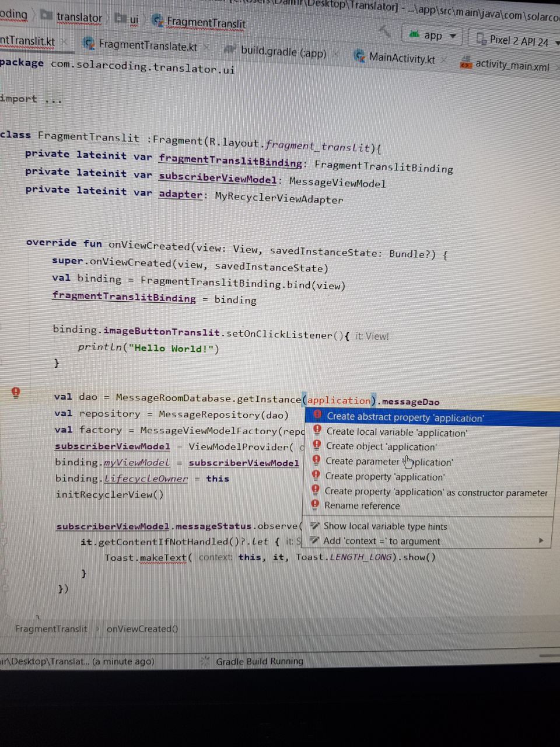560x747 pixels.
Task: Click the Gradle build spinner icon
Action: click(x=205, y=661)
